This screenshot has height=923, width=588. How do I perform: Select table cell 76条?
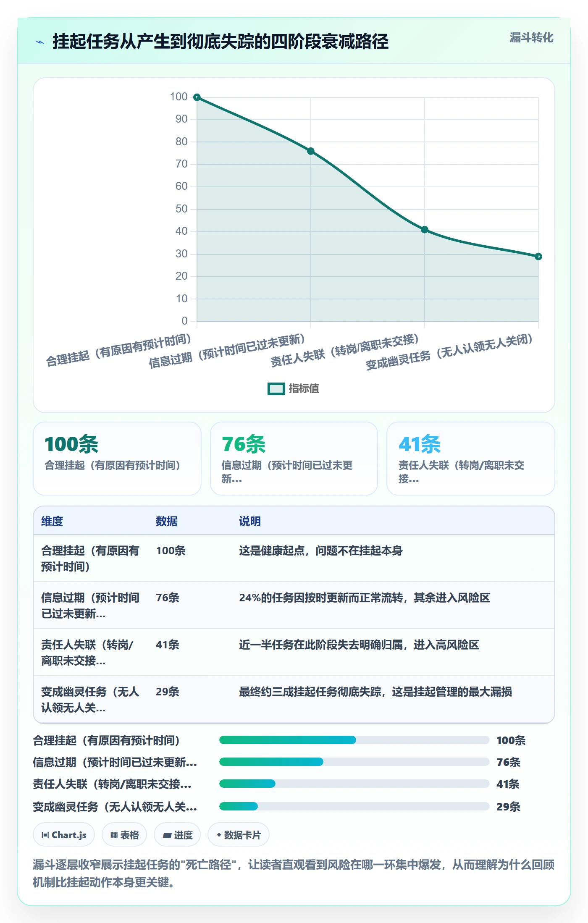[x=168, y=598]
